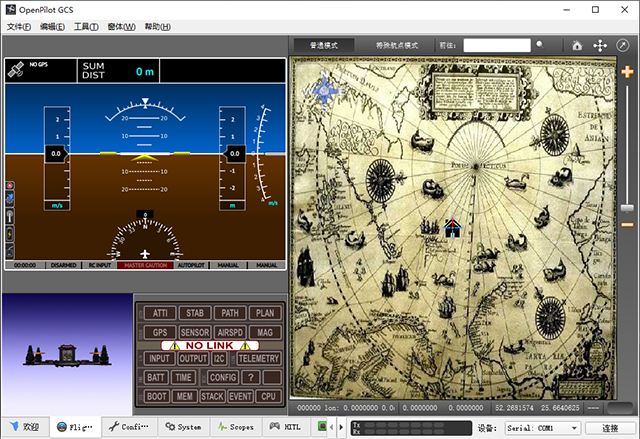The height and width of the screenshot is (439, 640).
Task: Select the PATH system health box
Action: click(230, 313)
